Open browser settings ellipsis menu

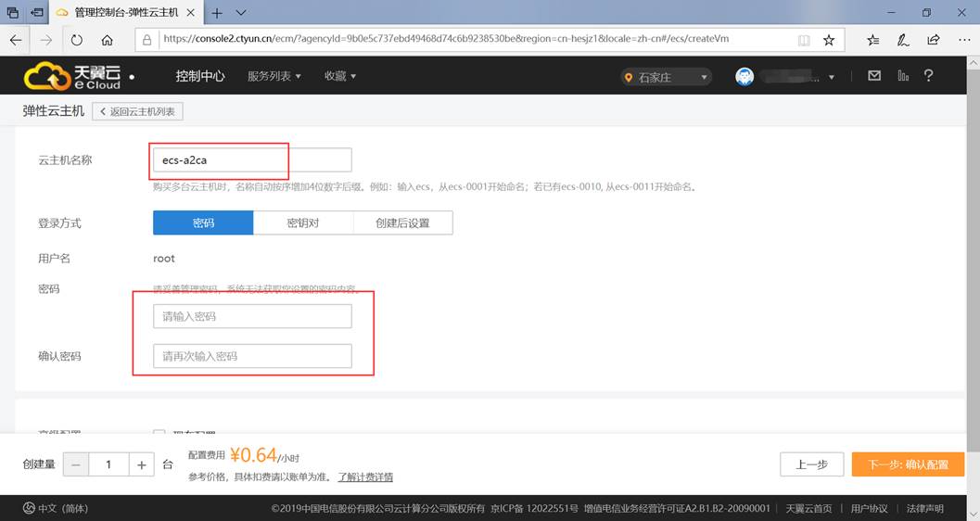click(x=964, y=40)
